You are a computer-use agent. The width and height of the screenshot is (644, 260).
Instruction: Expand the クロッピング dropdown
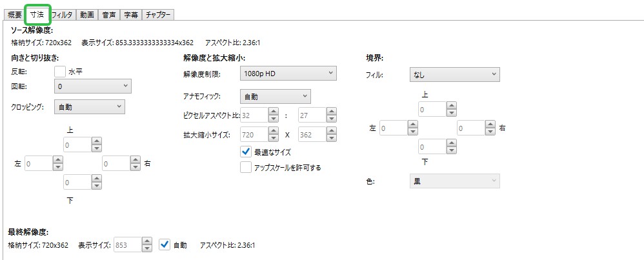(x=90, y=107)
